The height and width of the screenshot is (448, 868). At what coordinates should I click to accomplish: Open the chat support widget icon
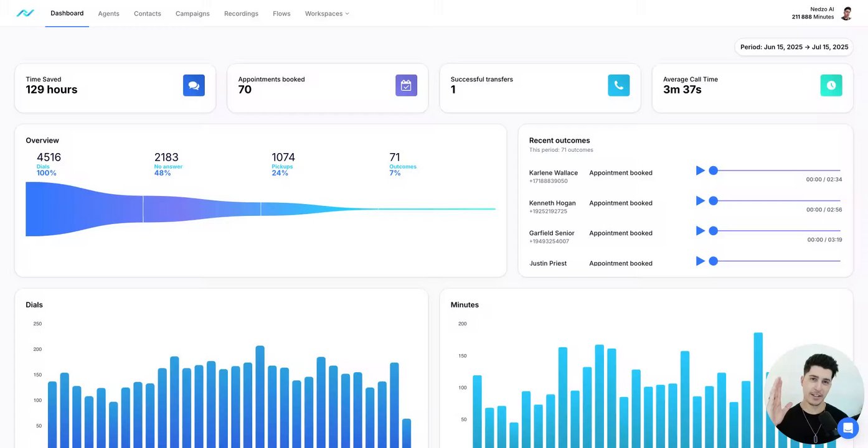[x=847, y=428]
